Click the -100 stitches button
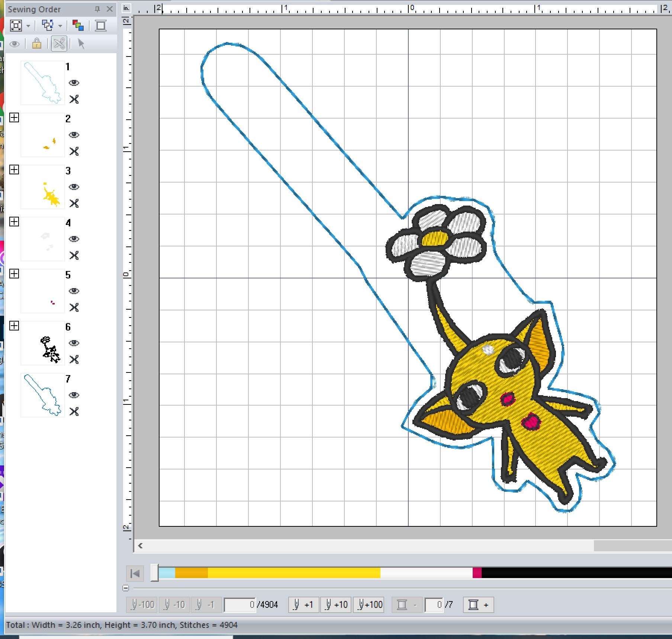The width and height of the screenshot is (672, 639). pyautogui.click(x=142, y=605)
